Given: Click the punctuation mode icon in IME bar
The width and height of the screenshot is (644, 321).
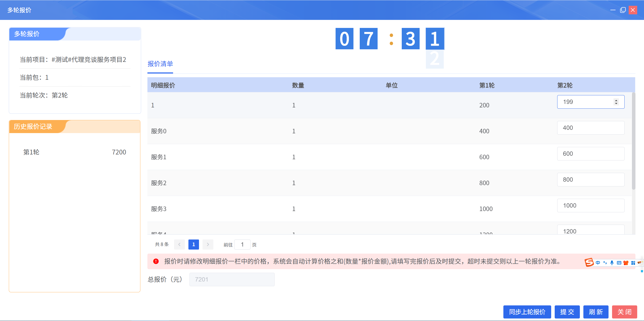Looking at the screenshot, I should point(605,263).
